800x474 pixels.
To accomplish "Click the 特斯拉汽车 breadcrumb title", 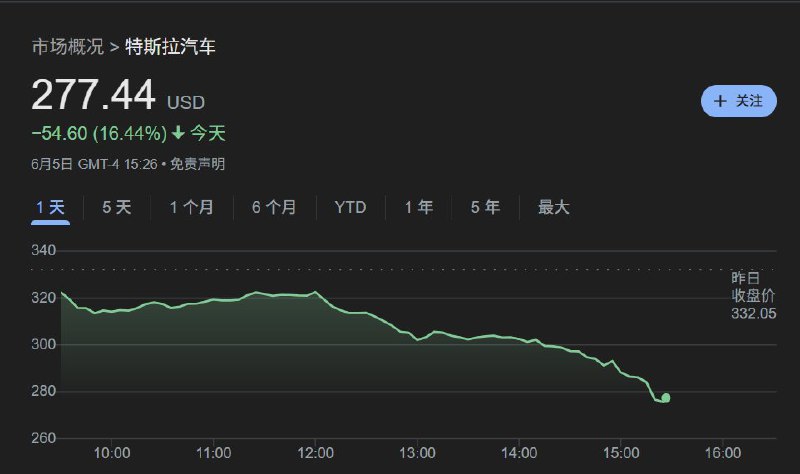I will (170, 46).
